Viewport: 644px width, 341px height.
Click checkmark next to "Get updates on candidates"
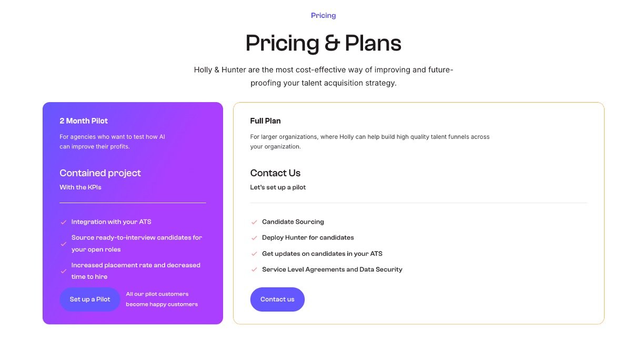click(x=254, y=254)
